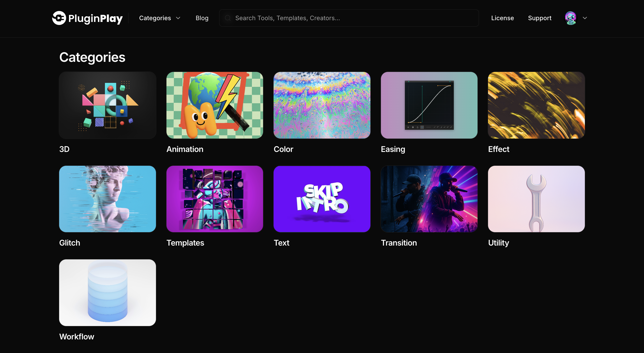
Task: Focus the Search Tools, Templates, Creators field
Action: tap(350, 18)
